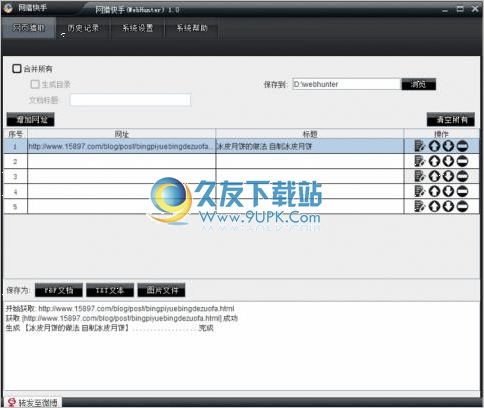Open the 系统设置 tab

pyautogui.click(x=138, y=28)
